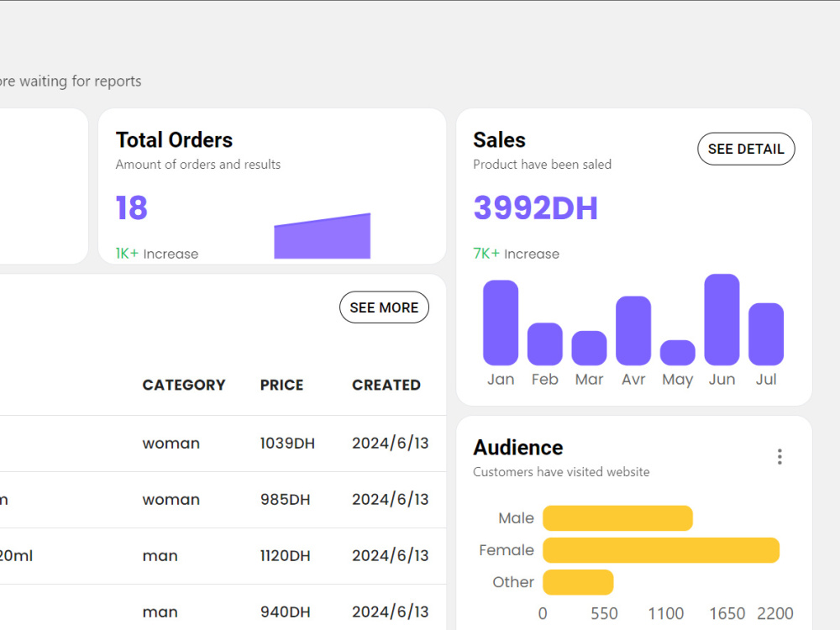Click the category cell beside 940DH

point(160,612)
